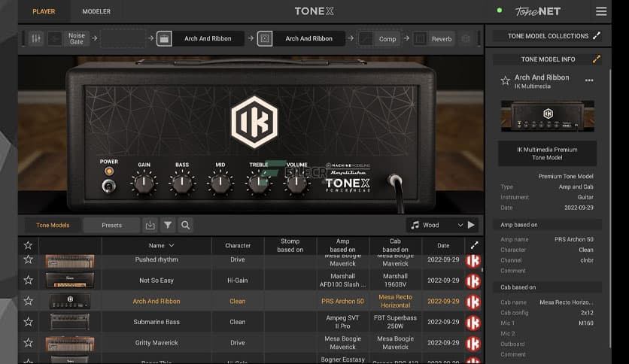
Task: Click the Stomp based on column header
Action: point(290,245)
